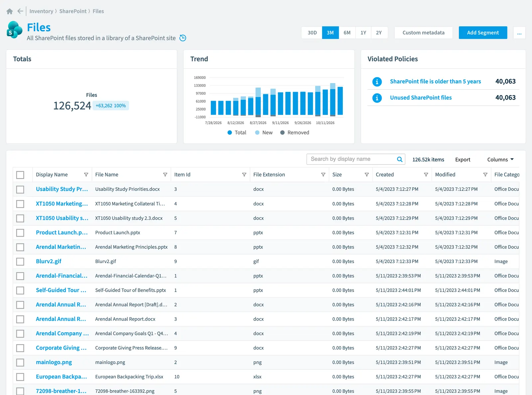Click the clock history icon beside subtitle
532x395 pixels.
click(183, 38)
